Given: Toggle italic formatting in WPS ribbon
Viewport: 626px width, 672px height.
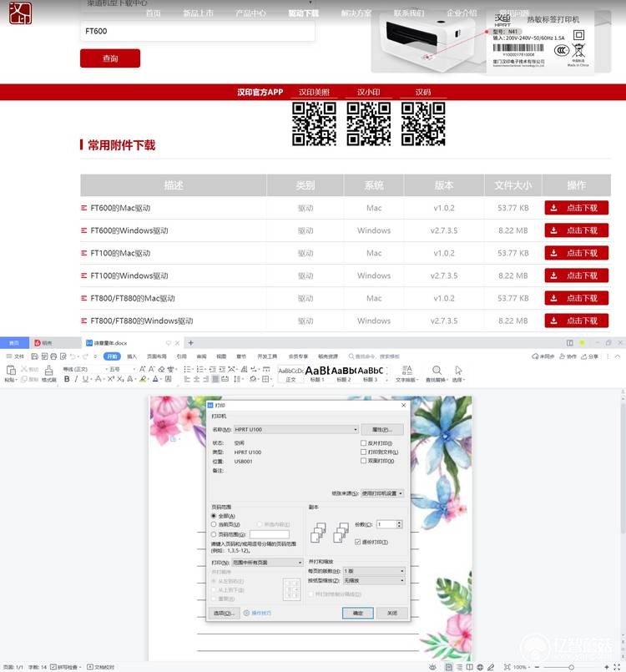Looking at the screenshot, I should (76, 379).
